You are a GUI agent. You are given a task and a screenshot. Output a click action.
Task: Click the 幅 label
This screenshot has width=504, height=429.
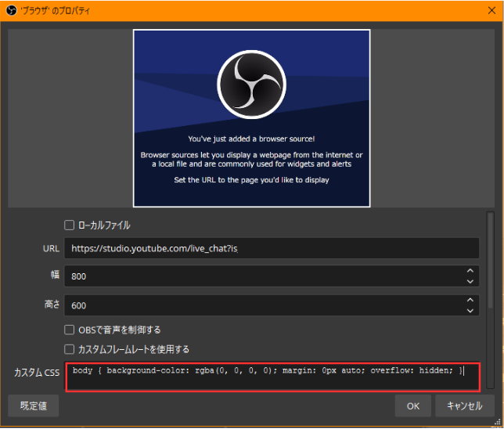click(55, 275)
